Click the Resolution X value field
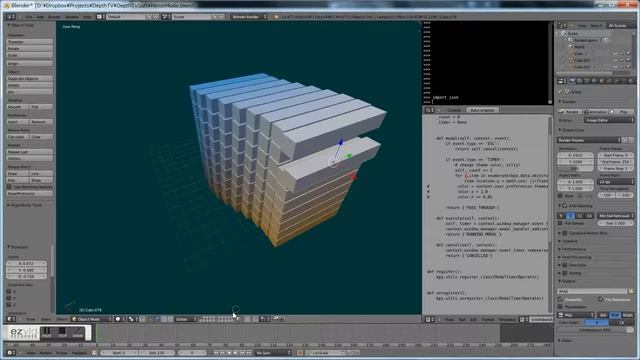The image size is (640, 360). tap(575, 156)
